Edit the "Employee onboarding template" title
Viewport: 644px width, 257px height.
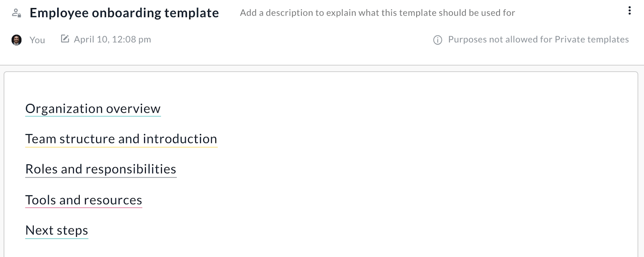125,13
